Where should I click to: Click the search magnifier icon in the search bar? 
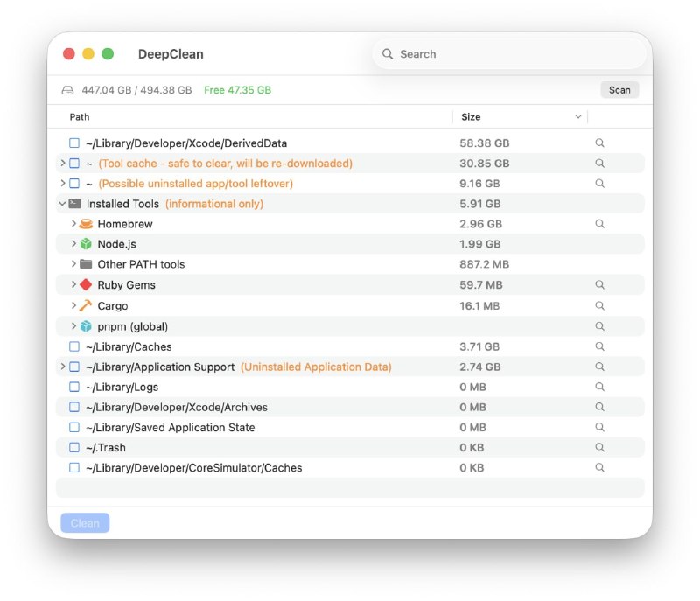(388, 54)
